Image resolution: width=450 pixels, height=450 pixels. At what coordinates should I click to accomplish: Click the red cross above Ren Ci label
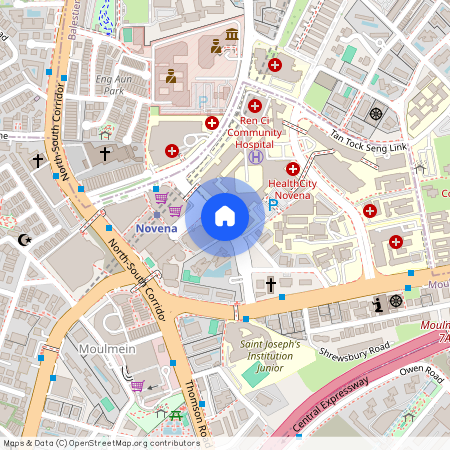[255, 106]
